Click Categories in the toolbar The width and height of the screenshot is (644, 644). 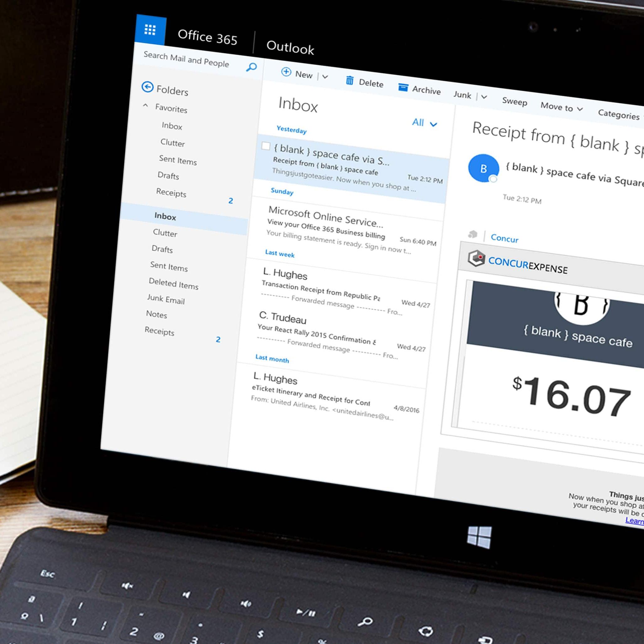(x=619, y=114)
